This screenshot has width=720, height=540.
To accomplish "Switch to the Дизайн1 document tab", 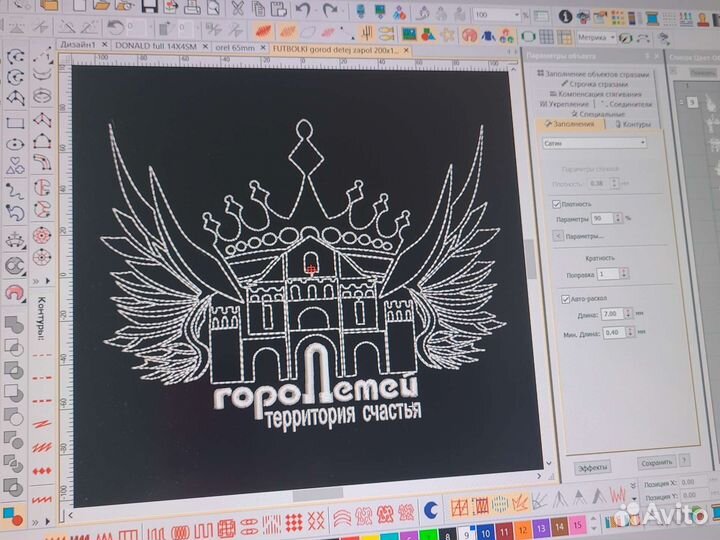I will coord(78,45).
